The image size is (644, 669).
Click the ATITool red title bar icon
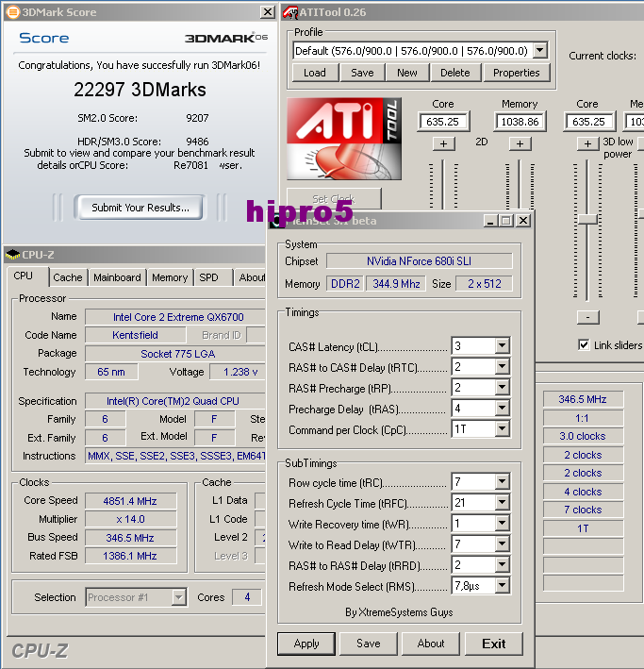tap(290, 12)
